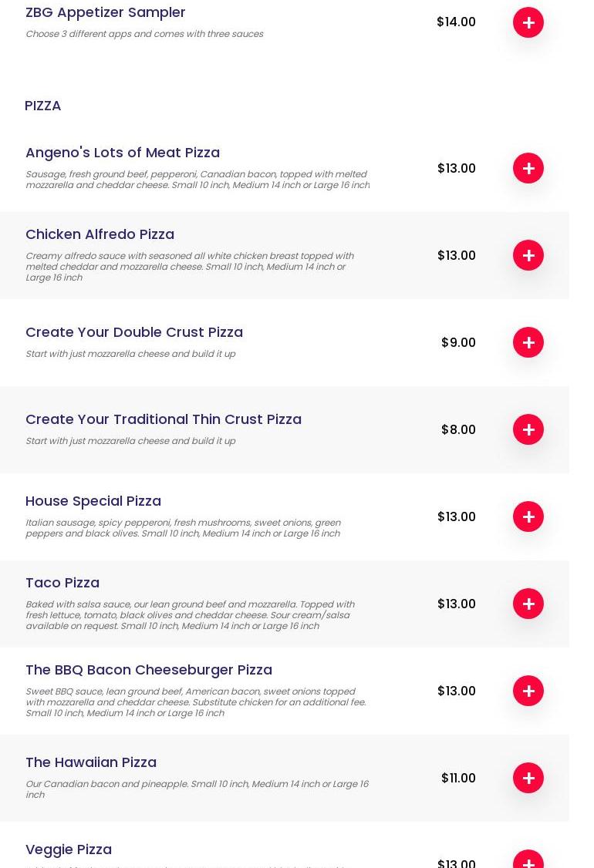Open the House Special Pizza title
This screenshot has width=594, height=868.
point(93,500)
